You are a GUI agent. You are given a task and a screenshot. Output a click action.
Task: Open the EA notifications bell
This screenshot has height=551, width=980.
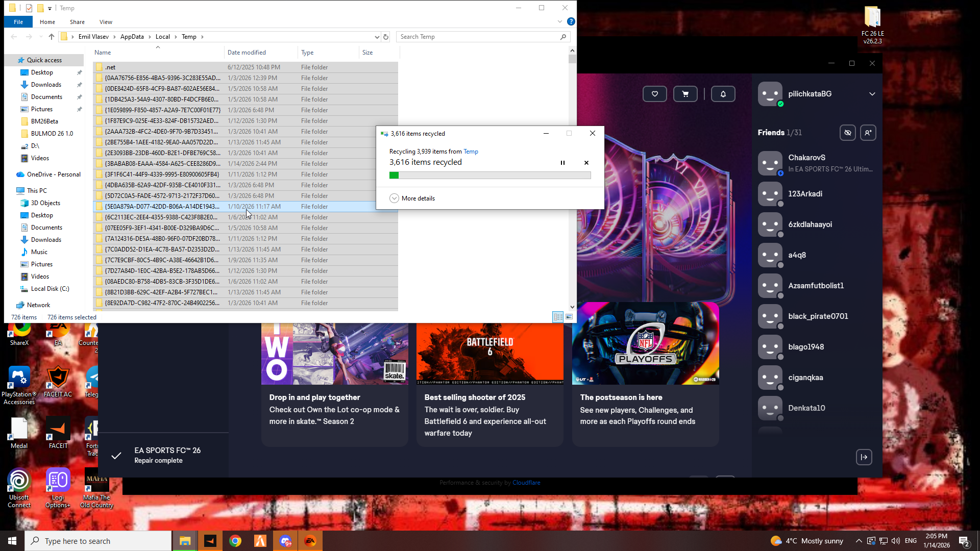click(723, 94)
